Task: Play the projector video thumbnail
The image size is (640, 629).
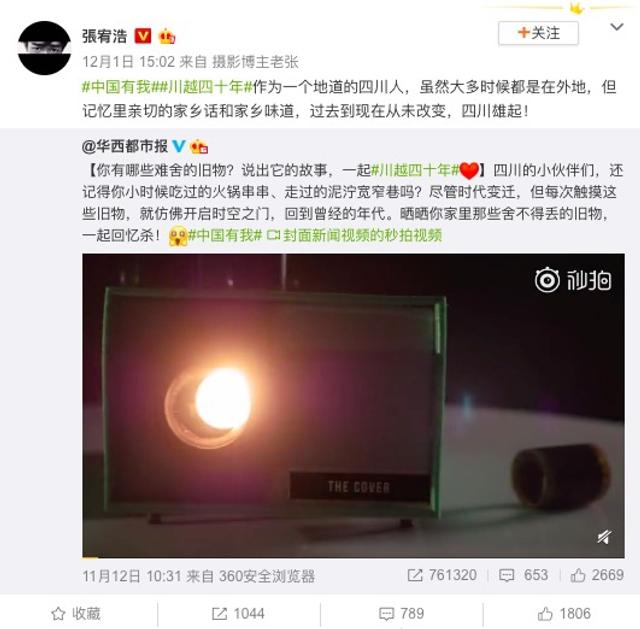Action: pyautogui.click(x=353, y=405)
